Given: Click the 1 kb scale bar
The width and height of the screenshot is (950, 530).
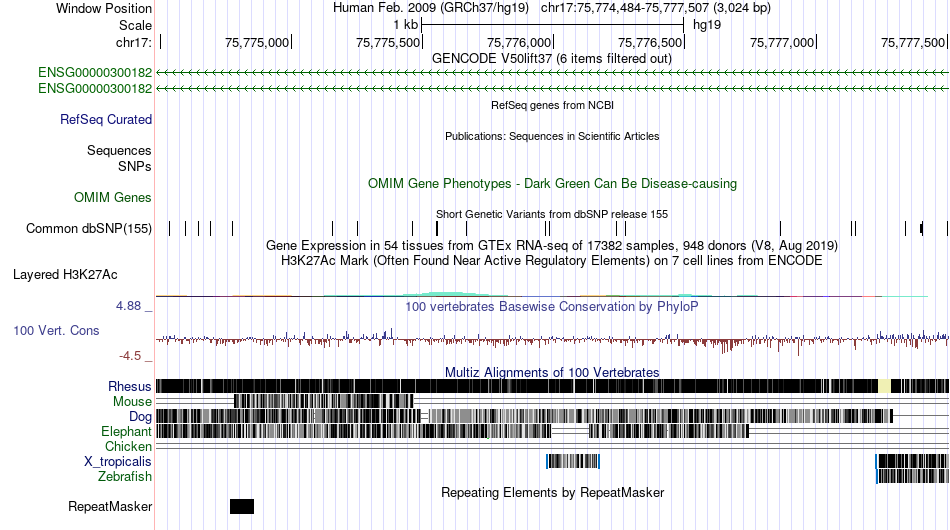Looking at the screenshot, I should pos(553,25).
